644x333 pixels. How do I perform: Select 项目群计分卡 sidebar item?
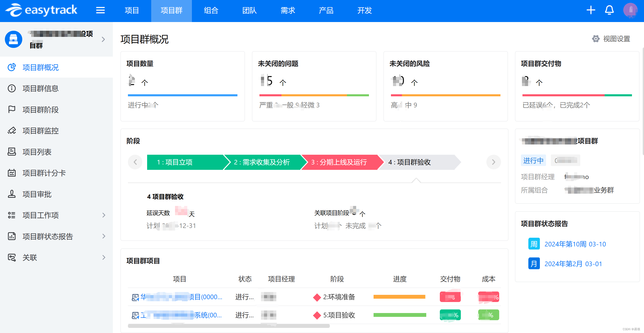click(x=44, y=173)
